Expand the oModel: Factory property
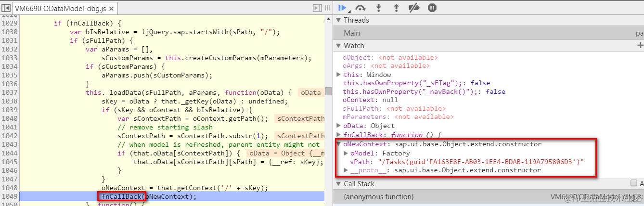 point(346,153)
